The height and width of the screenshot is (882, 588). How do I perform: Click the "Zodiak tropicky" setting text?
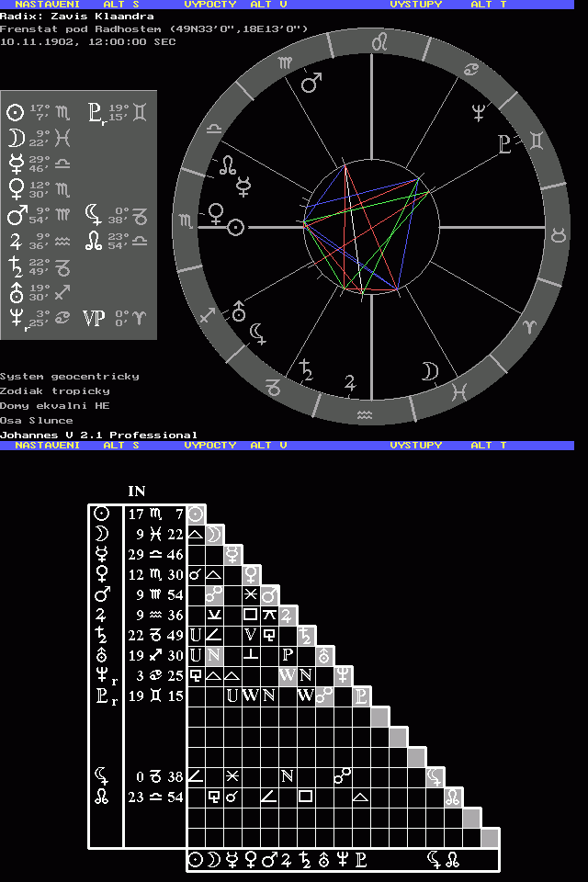click(x=55, y=390)
